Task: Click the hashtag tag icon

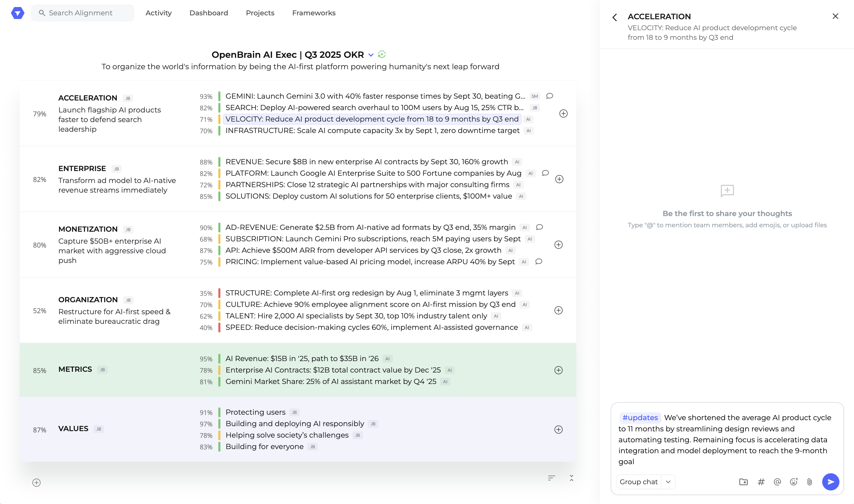Action: pyautogui.click(x=761, y=482)
